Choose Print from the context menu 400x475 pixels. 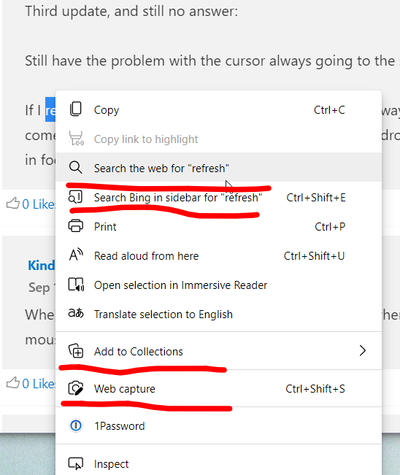click(x=219, y=226)
